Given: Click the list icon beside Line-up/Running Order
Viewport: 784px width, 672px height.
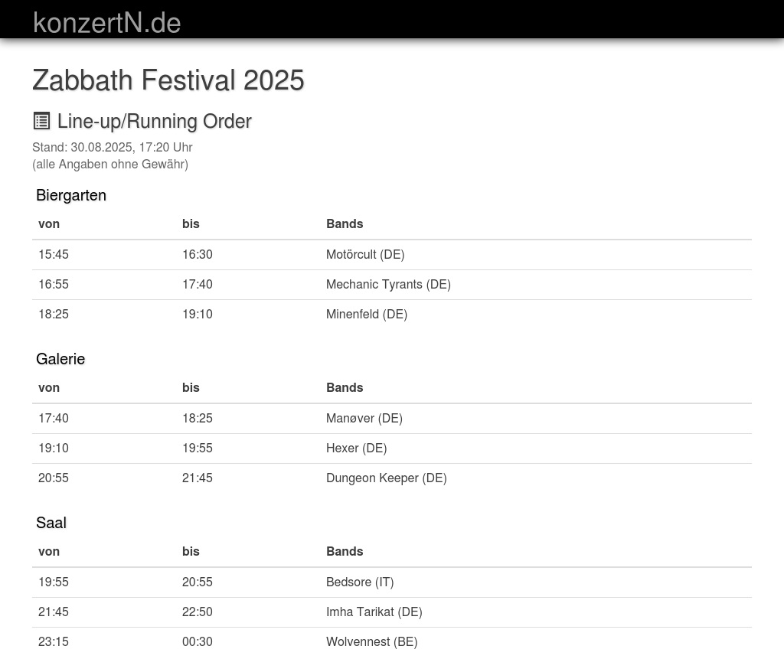Looking at the screenshot, I should click(x=41, y=121).
